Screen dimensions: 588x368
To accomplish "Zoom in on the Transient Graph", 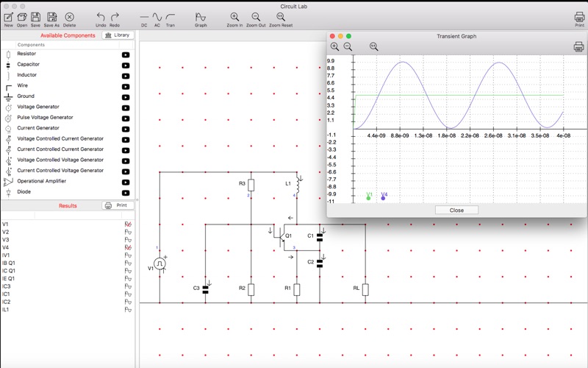I will pos(335,47).
